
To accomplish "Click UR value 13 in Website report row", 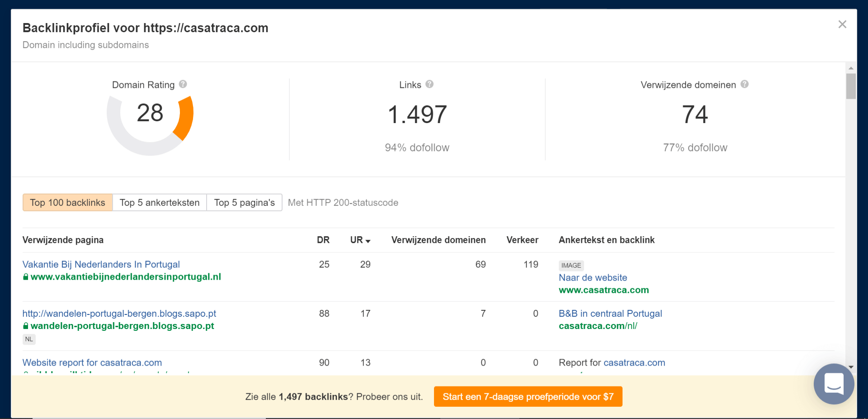I will [x=365, y=362].
